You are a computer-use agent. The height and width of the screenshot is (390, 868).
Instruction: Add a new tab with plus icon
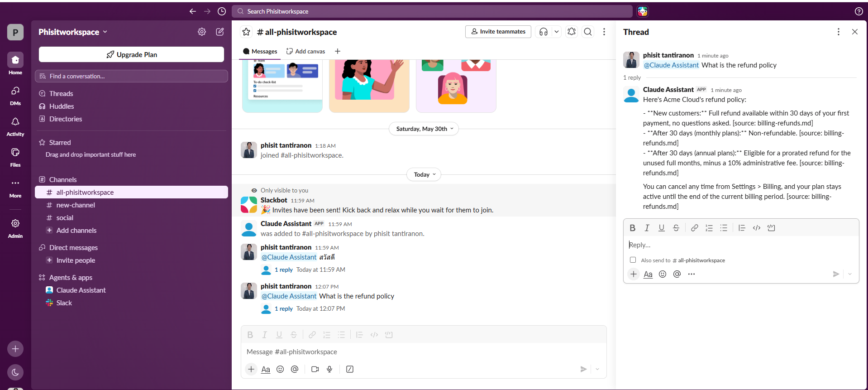click(338, 51)
